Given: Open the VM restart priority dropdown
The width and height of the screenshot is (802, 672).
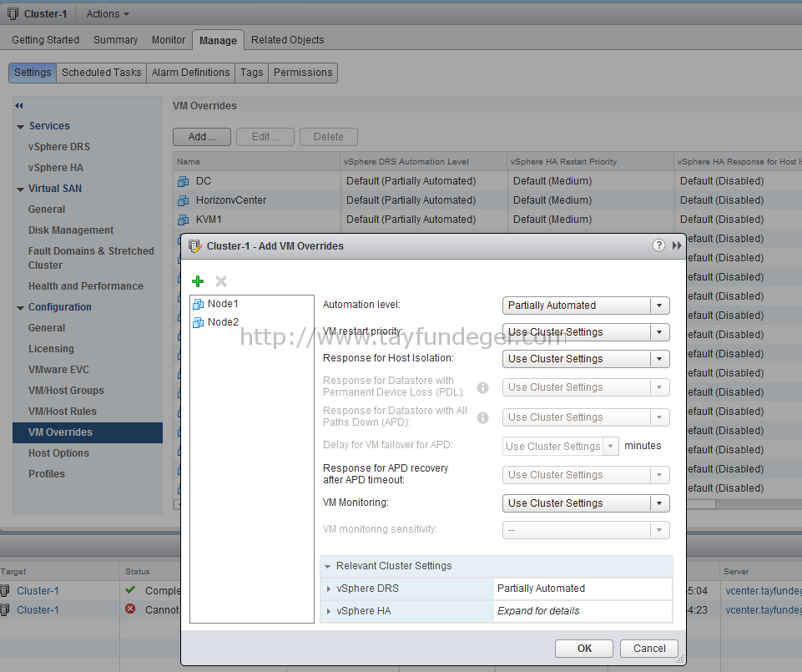Looking at the screenshot, I should pos(586,332).
